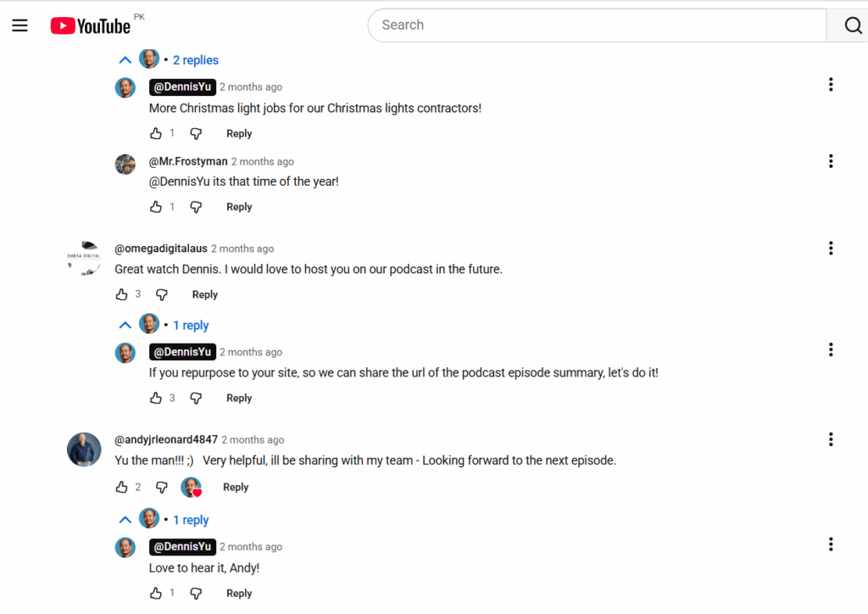This screenshot has width=868, height=614.
Task: Like the omegadigitalaus comment
Action: [x=121, y=295]
